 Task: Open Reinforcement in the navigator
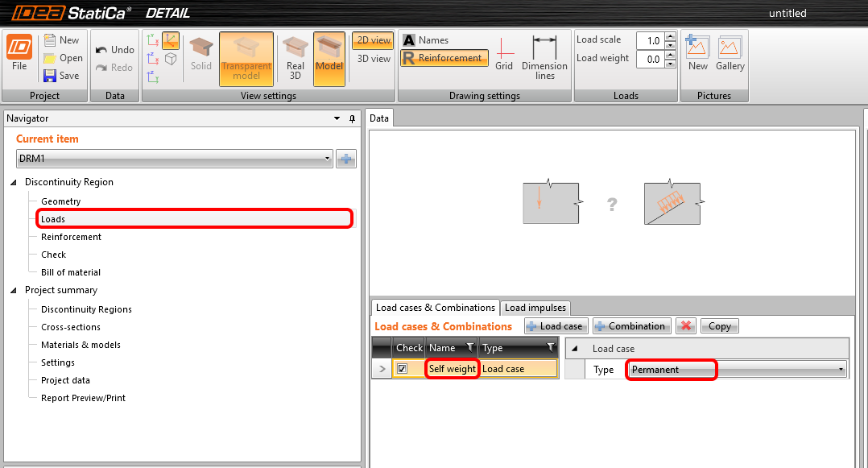pos(71,237)
